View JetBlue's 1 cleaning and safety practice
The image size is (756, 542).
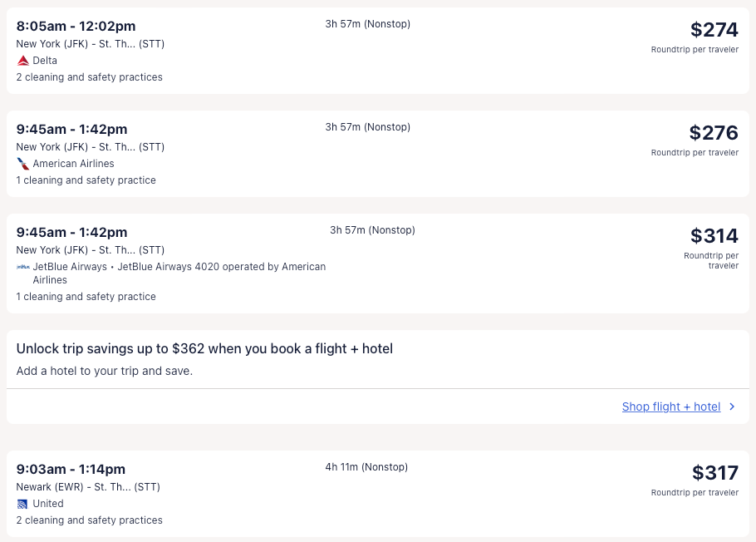pyautogui.click(x=86, y=297)
